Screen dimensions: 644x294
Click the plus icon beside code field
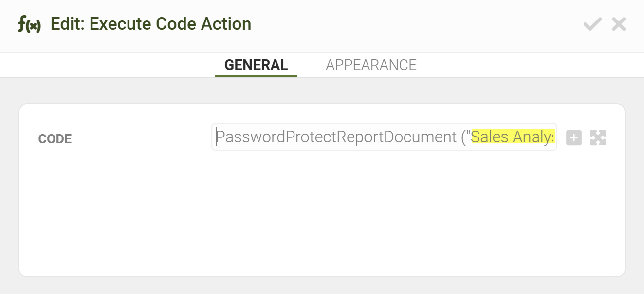coord(574,137)
